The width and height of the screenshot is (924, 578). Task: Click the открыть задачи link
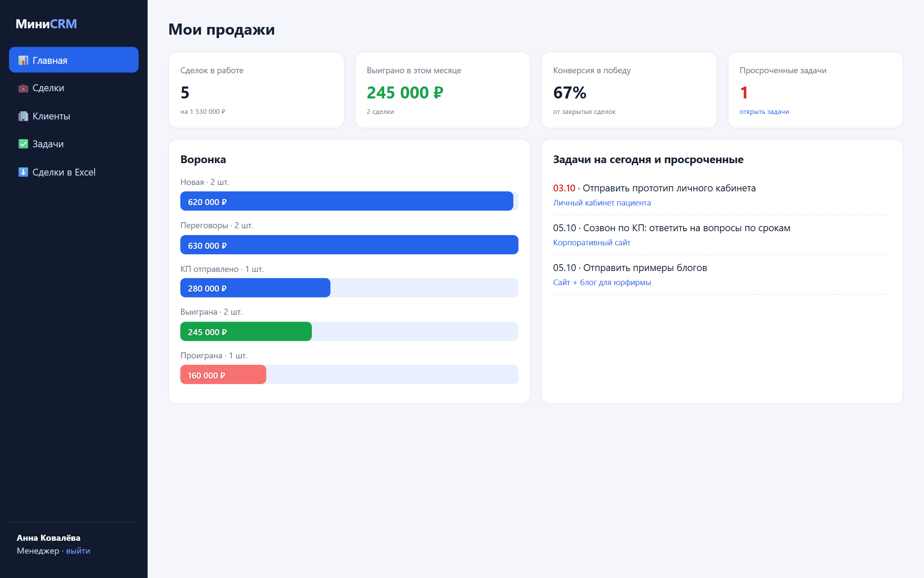tap(764, 112)
